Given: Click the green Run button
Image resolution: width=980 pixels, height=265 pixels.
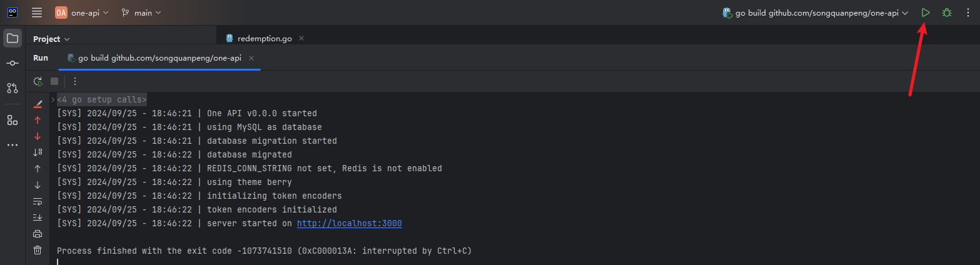Looking at the screenshot, I should 926,12.
